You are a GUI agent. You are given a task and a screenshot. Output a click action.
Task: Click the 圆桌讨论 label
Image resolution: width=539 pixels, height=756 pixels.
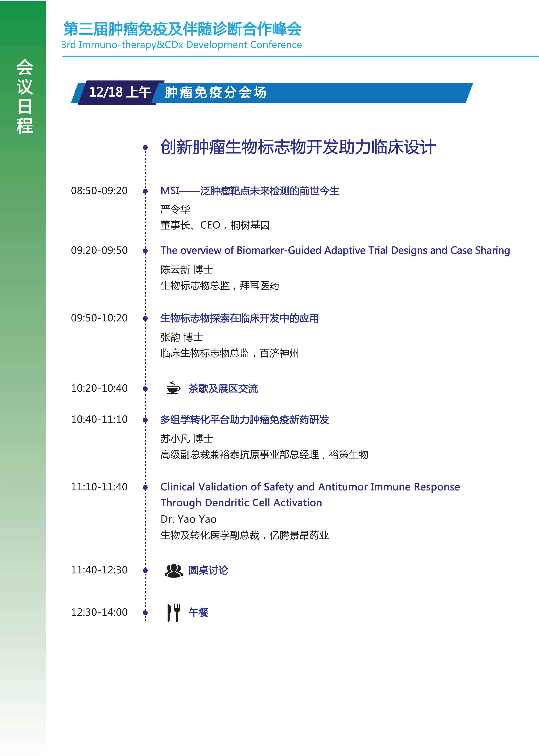pos(208,570)
